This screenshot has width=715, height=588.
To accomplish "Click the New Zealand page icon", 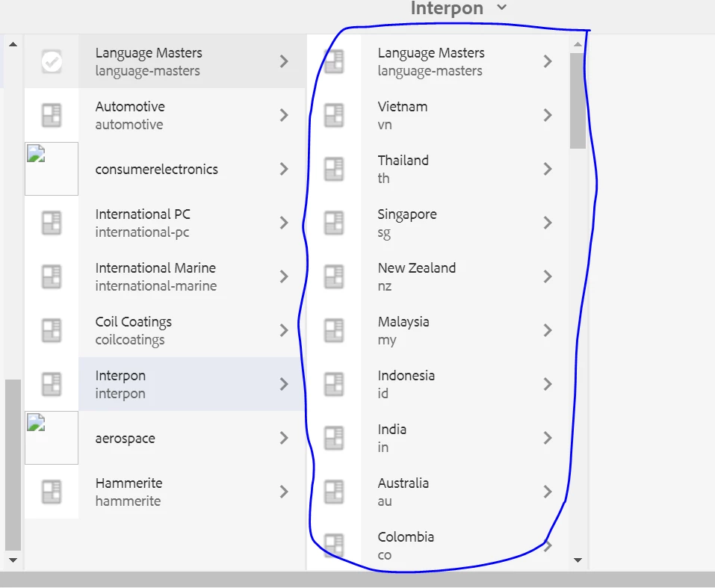I will coord(334,276).
